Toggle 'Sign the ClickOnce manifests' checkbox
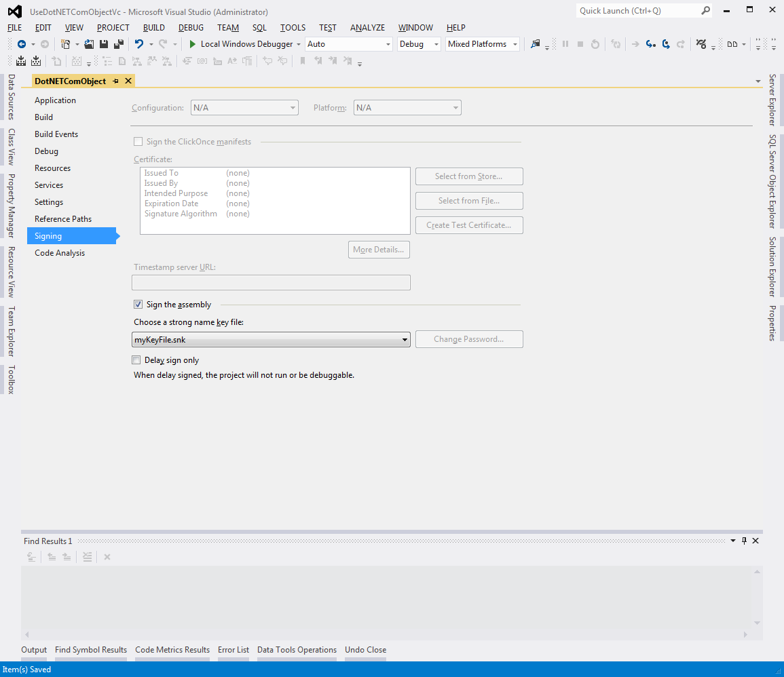The height and width of the screenshot is (677, 784). 138,141
